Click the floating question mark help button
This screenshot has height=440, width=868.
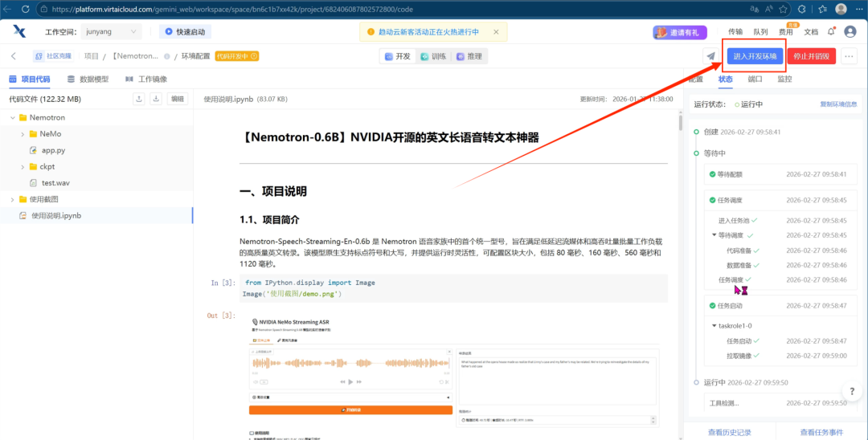tap(852, 391)
